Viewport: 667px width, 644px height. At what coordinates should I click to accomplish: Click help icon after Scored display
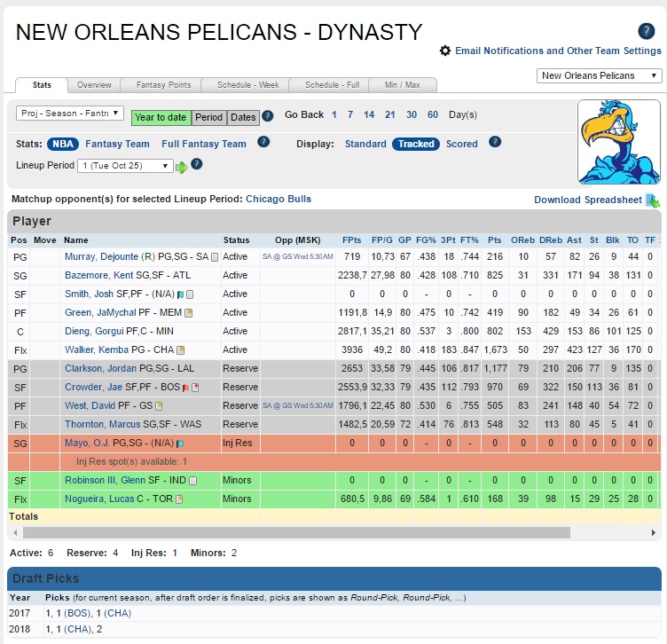495,142
